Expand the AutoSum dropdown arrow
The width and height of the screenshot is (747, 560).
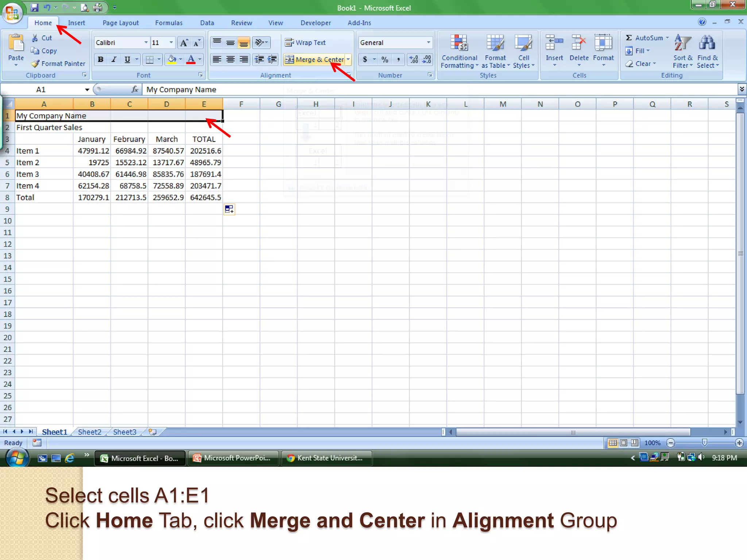click(667, 38)
